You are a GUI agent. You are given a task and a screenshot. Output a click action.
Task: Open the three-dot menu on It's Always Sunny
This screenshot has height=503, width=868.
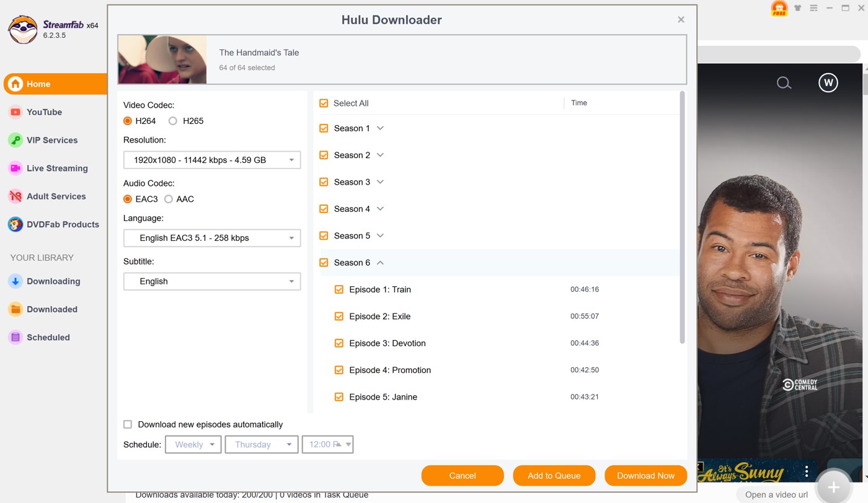tap(807, 471)
